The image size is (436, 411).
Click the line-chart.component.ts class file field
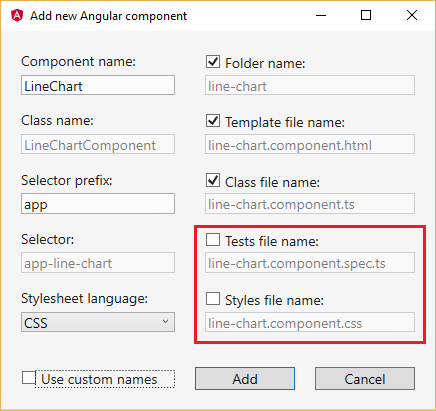tap(310, 204)
